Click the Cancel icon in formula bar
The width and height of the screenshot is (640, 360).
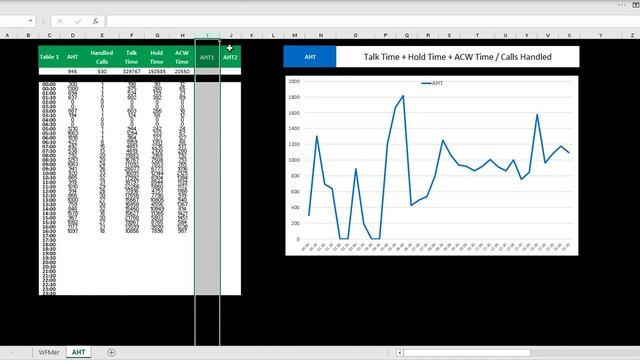60,21
